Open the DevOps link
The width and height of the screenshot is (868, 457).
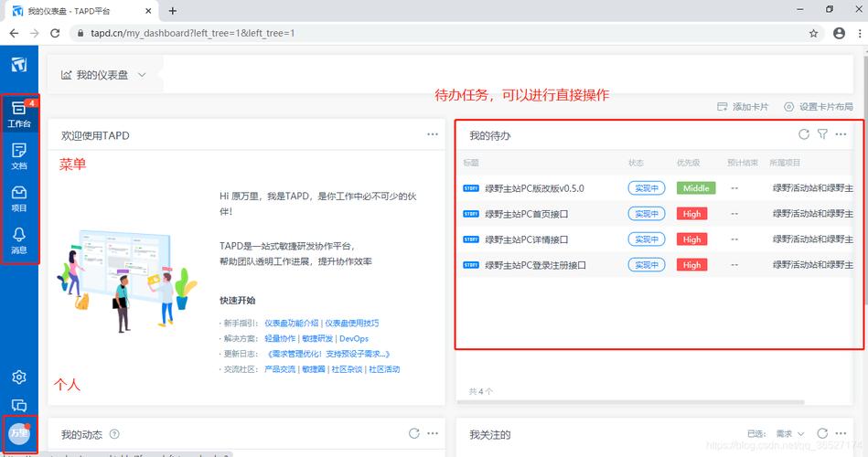point(354,338)
